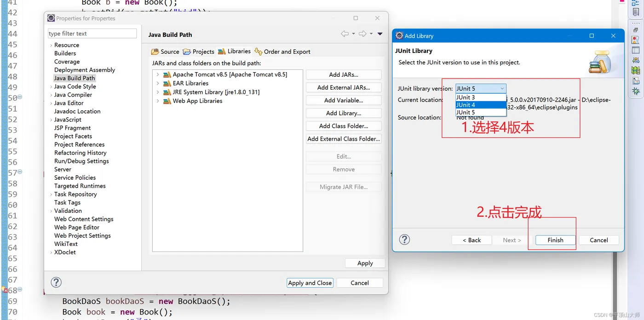Open forward-history dropdown arrow next to forward arrow
644x320 pixels.
[371, 34]
